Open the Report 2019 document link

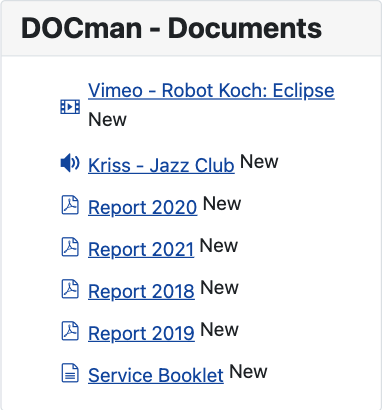point(141,333)
